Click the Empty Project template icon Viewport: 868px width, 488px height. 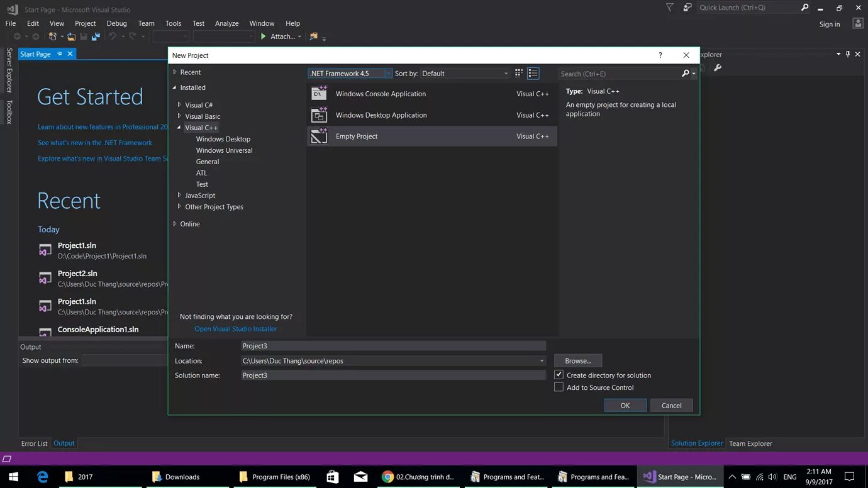(320, 136)
